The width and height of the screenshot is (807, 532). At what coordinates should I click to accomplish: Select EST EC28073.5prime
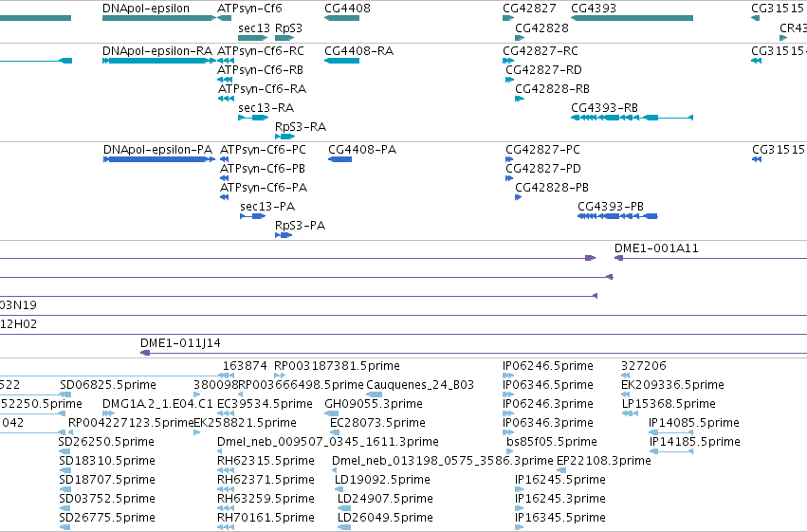[x=335, y=432]
